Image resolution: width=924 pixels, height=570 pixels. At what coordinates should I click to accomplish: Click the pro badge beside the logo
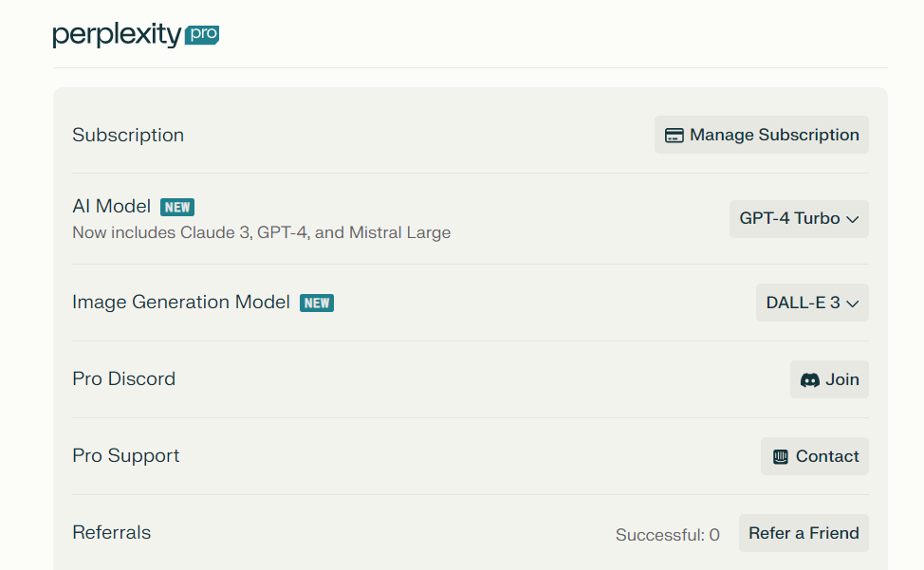[202, 35]
